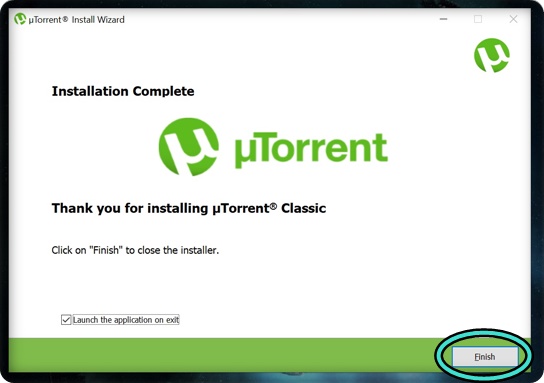
Task: Click the 'Launch the application on exit' label
Action: 126,320
